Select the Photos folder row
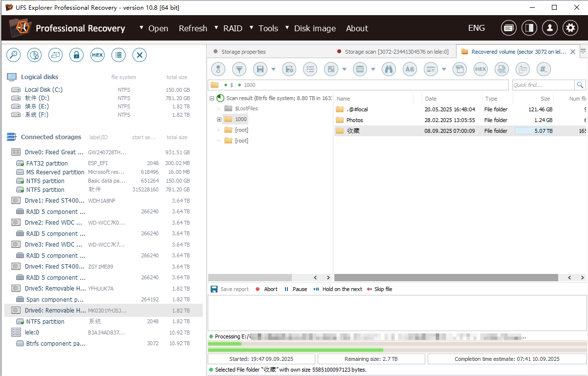This screenshot has height=376, width=588. (x=460, y=120)
